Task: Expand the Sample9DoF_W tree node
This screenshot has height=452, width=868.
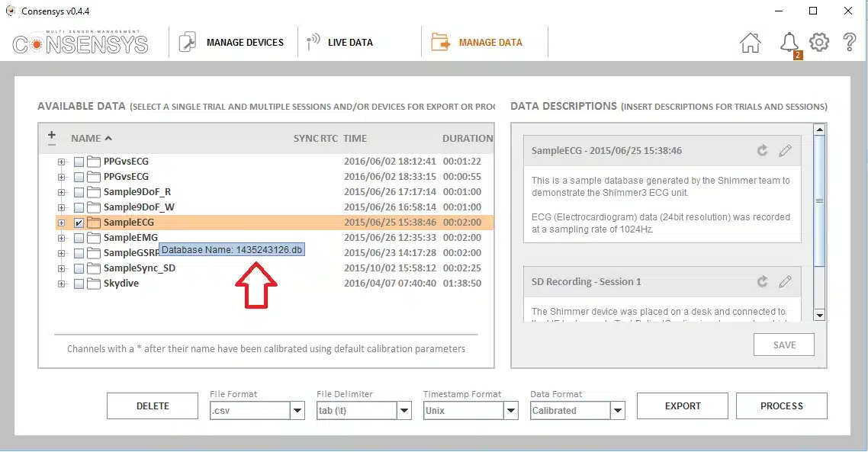Action: [61, 207]
